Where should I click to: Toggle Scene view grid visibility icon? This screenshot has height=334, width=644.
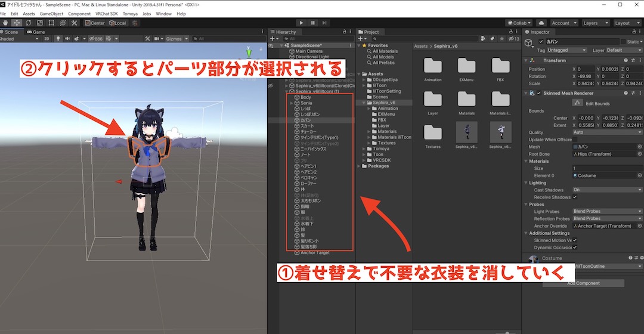[x=109, y=39]
